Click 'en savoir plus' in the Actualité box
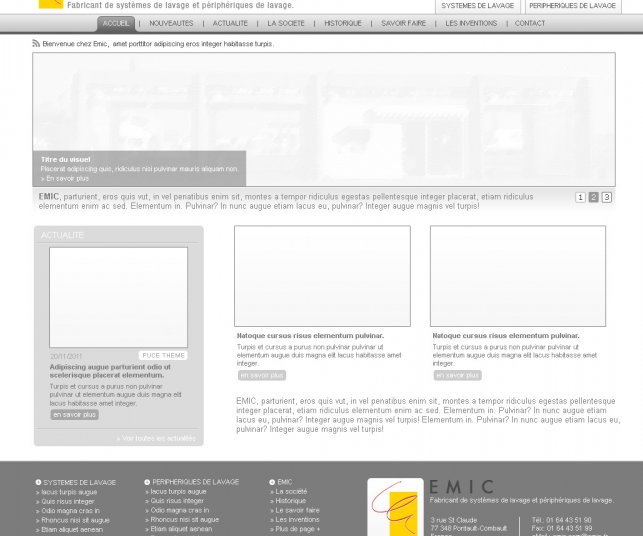Viewport: 643px width, 536px height. [x=74, y=415]
